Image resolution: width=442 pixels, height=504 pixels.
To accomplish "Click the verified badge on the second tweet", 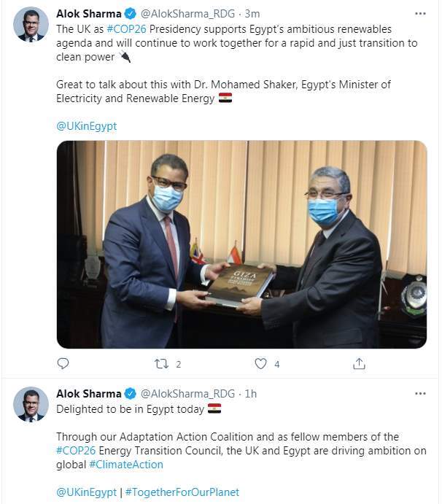I will coord(130,394).
